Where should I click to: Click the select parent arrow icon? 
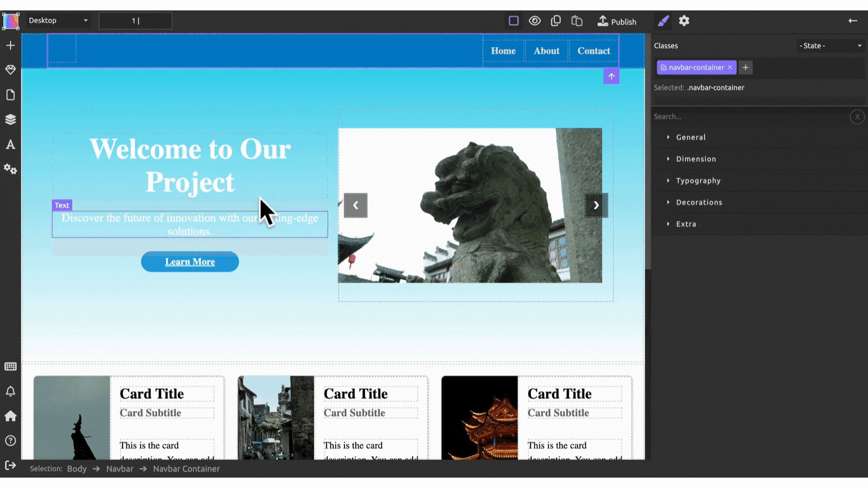pos(611,76)
